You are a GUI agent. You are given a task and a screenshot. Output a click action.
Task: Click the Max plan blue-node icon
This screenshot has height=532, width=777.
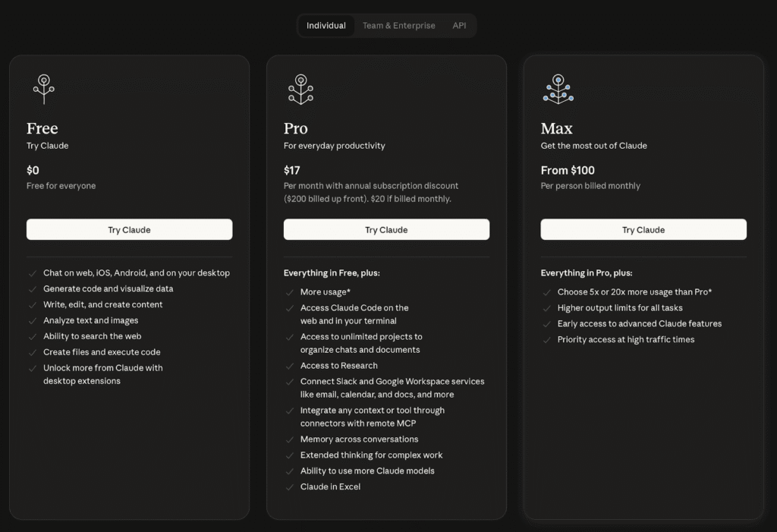[558, 89]
